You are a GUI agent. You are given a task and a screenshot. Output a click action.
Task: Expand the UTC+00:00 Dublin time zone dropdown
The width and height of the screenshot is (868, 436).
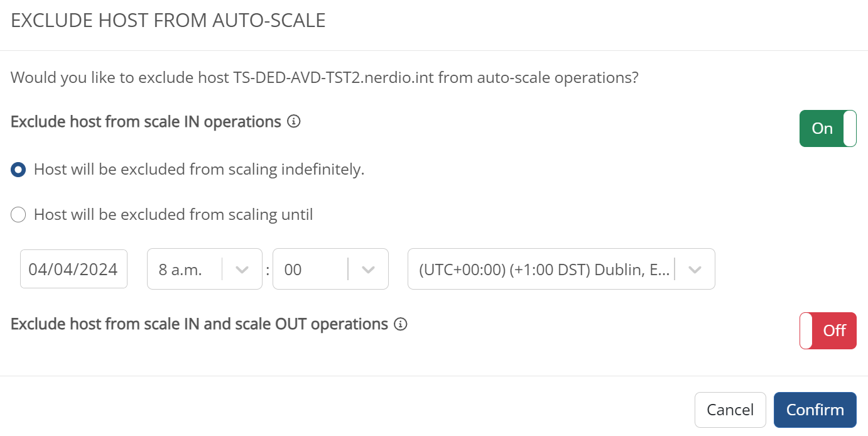(545, 270)
